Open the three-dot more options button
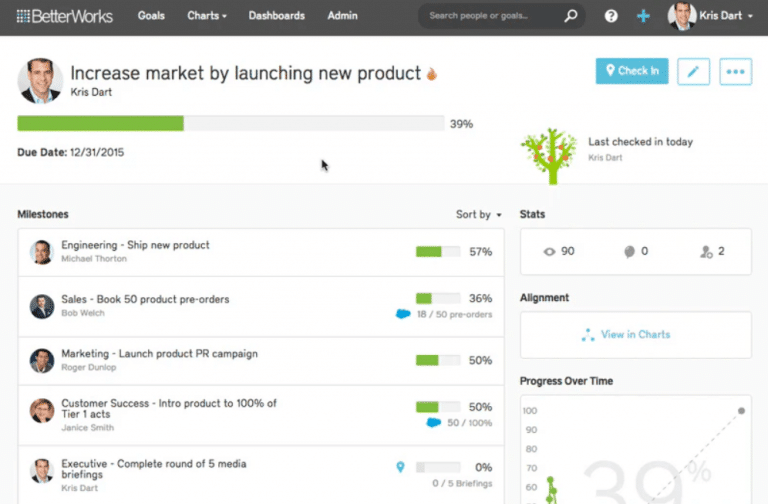Viewport: 768px width, 504px height. (735, 71)
